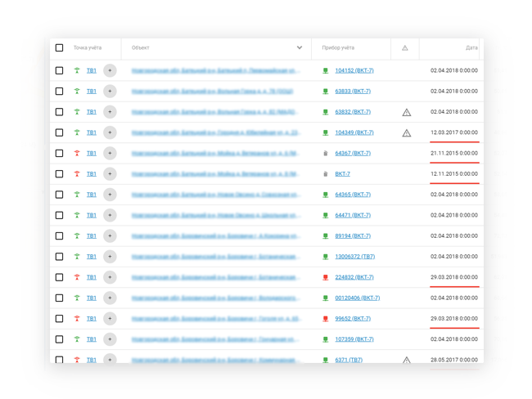Click the plus button in row 224832 (ВКТ-7)

click(110, 277)
